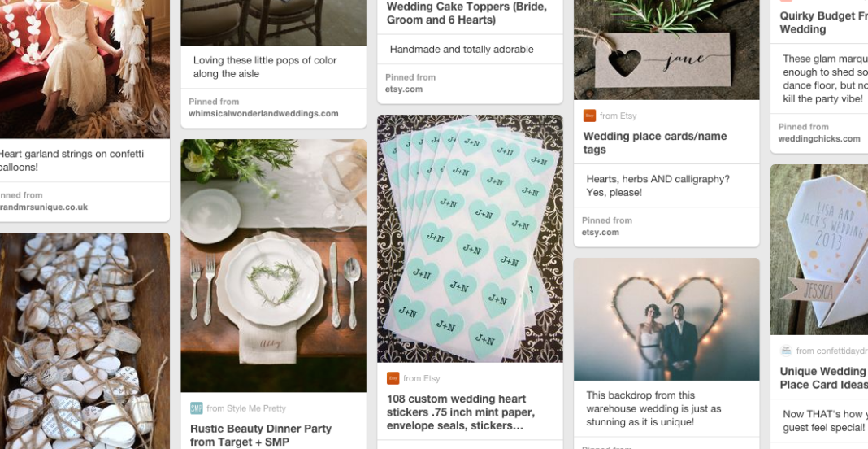
Task: Open etsy.com link under Hearts, herbs description
Action: (x=601, y=233)
